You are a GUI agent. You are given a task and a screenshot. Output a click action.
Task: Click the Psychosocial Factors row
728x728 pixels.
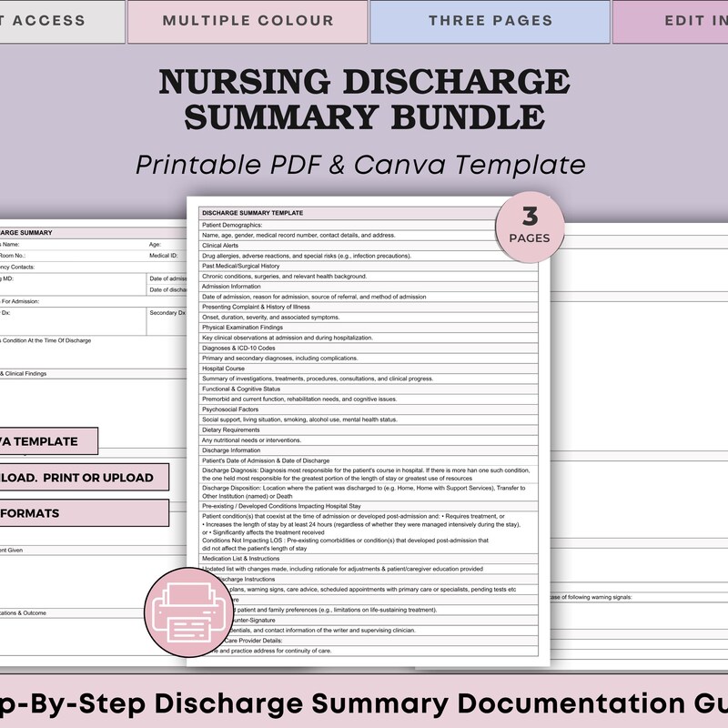point(369,409)
